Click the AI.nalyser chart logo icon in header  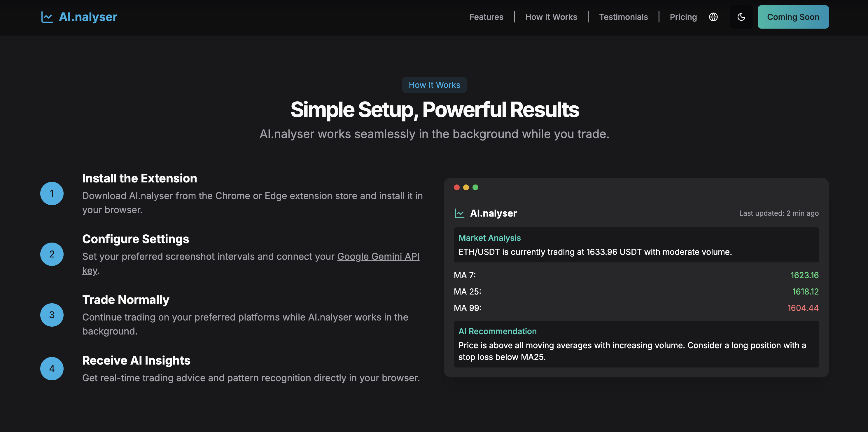coord(47,17)
